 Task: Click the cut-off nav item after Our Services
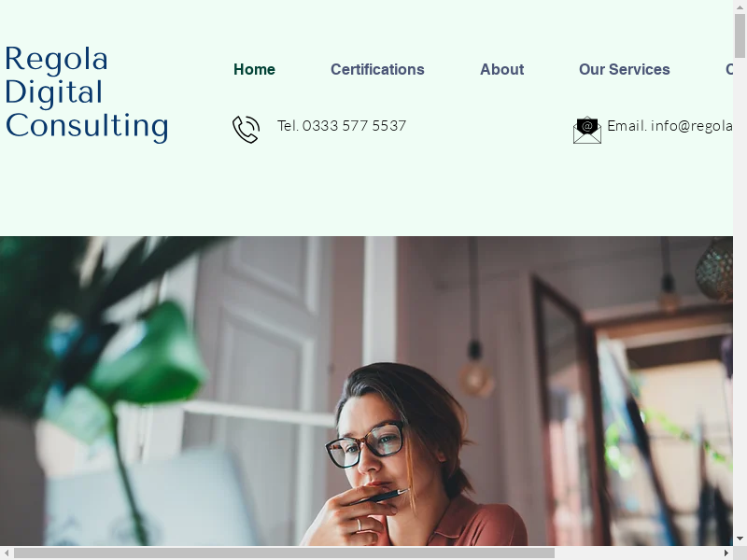coord(729,69)
